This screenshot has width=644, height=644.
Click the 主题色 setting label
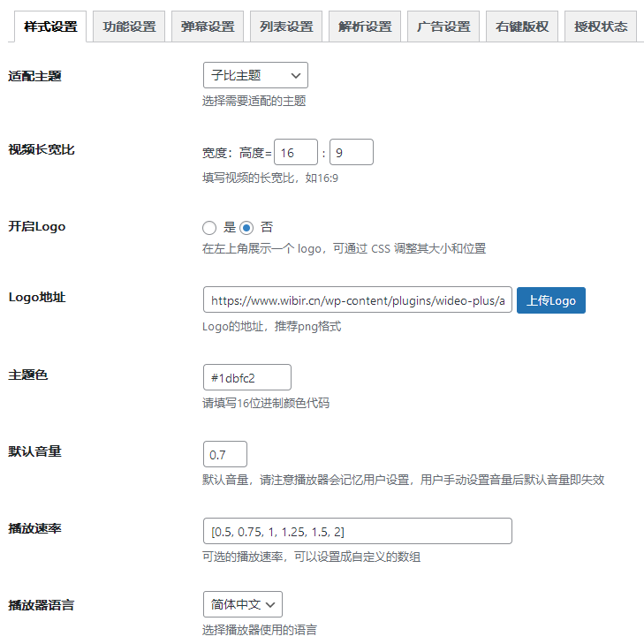pos(28,375)
